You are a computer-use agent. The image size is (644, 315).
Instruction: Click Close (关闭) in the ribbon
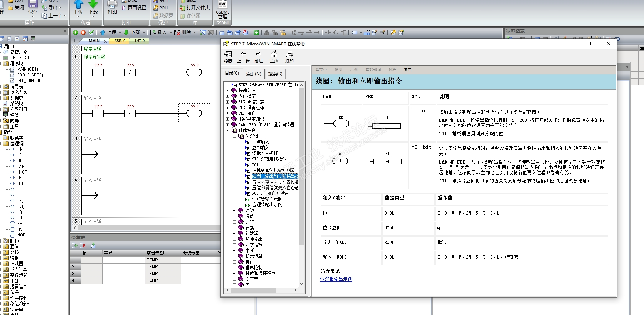coord(16,7)
